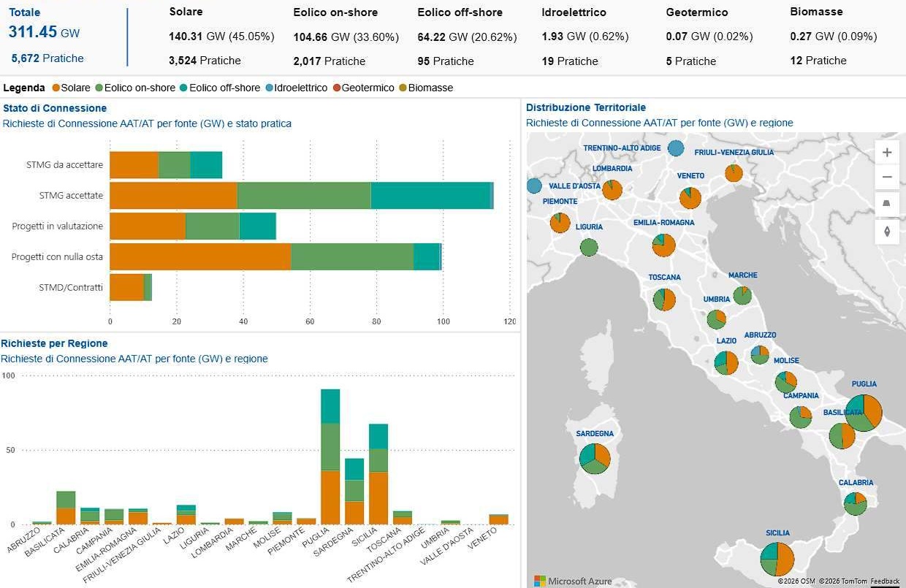Select the Eolico off-shore legend entry

coord(219,88)
